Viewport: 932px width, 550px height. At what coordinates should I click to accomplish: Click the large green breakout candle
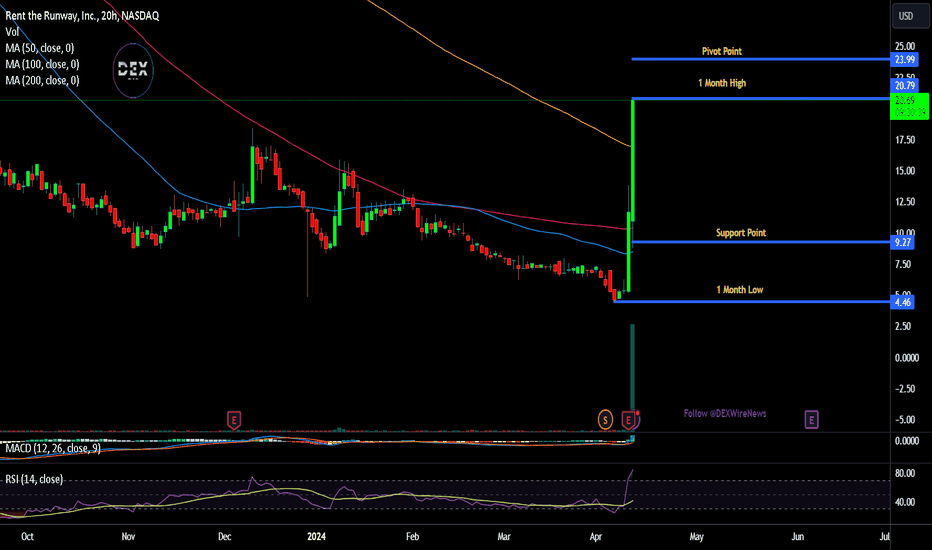tap(633, 161)
